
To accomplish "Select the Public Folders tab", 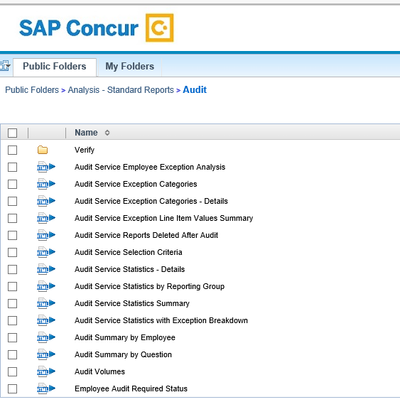I will (x=54, y=66).
